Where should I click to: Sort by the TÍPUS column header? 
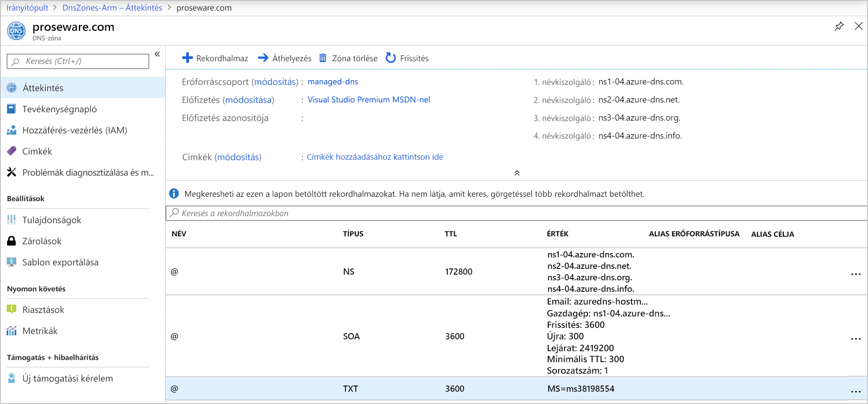click(353, 234)
